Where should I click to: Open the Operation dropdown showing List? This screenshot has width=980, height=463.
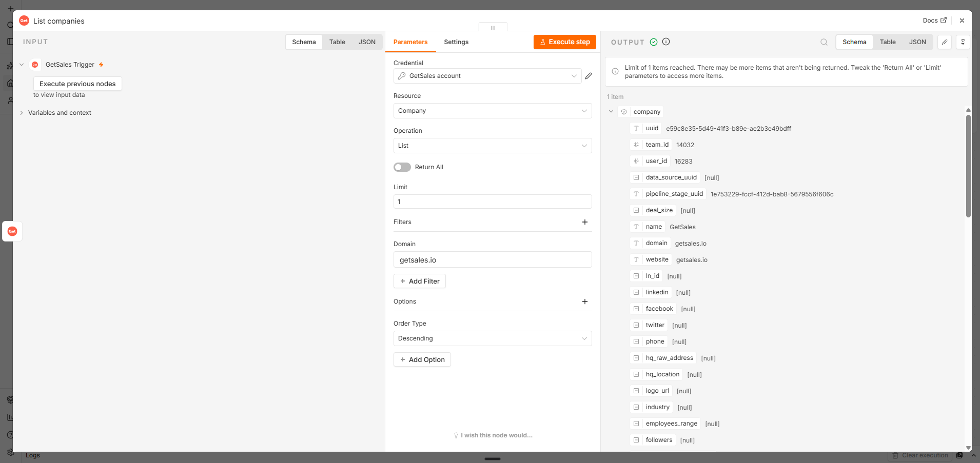point(493,146)
